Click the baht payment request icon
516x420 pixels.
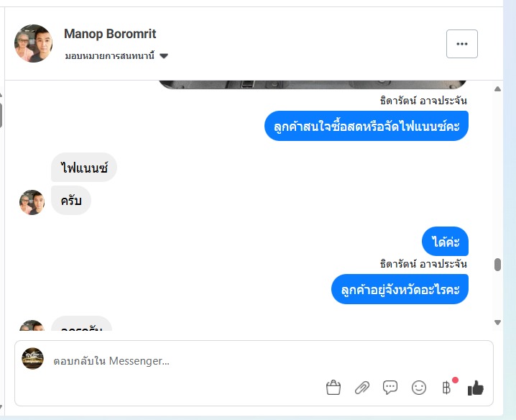(x=447, y=388)
